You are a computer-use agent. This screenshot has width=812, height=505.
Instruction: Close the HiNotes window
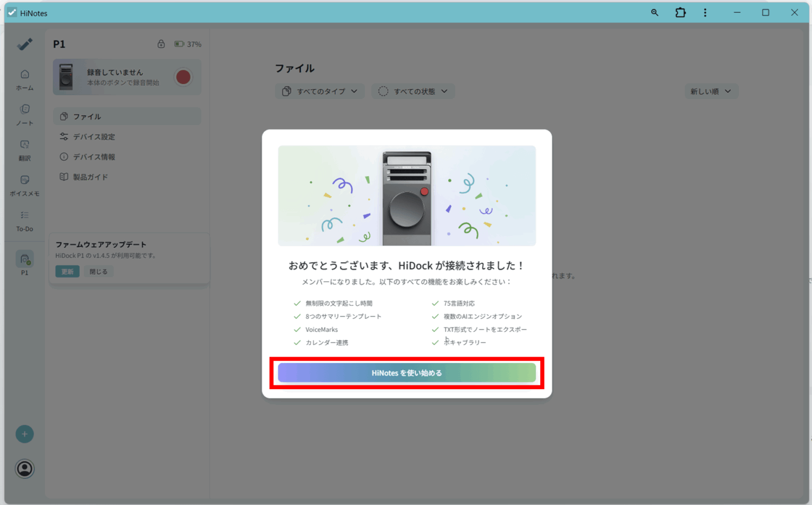794,12
